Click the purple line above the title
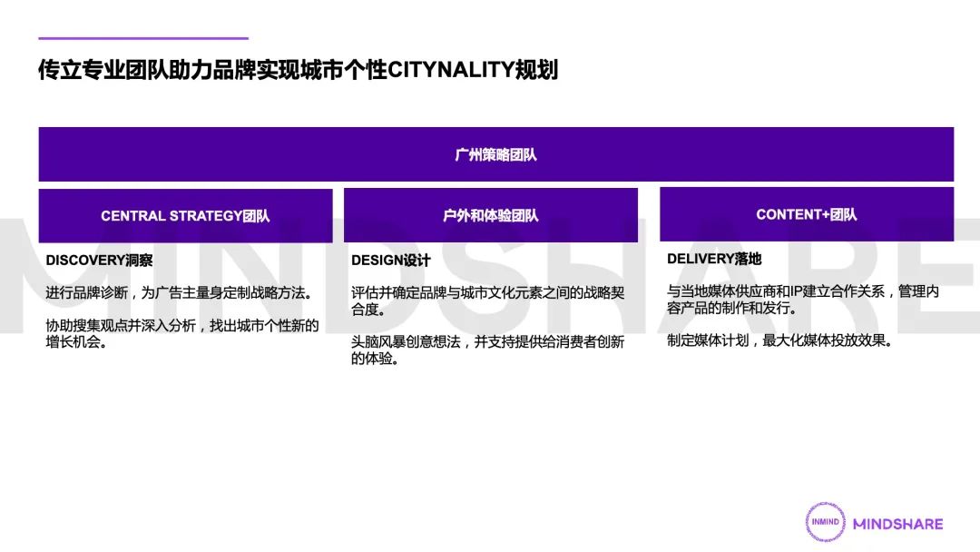Viewport: 980px width, 552px height. pyautogui.click(x=142, y=38)
